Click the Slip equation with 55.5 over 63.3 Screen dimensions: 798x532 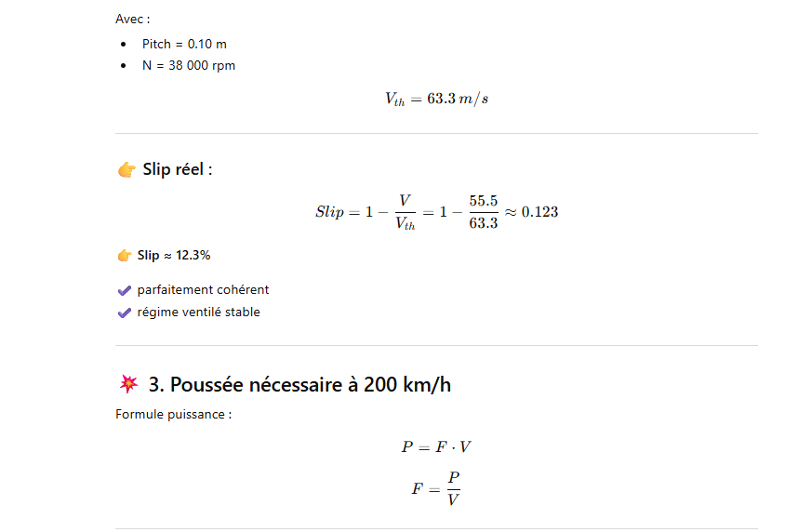(436, 212)
